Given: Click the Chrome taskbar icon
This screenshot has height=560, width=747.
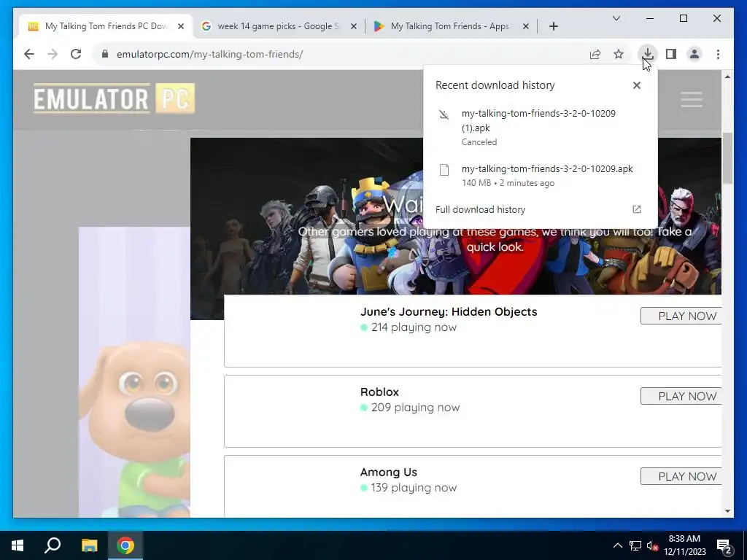Looking at the screenshot, I should click(x=125, y=545).
